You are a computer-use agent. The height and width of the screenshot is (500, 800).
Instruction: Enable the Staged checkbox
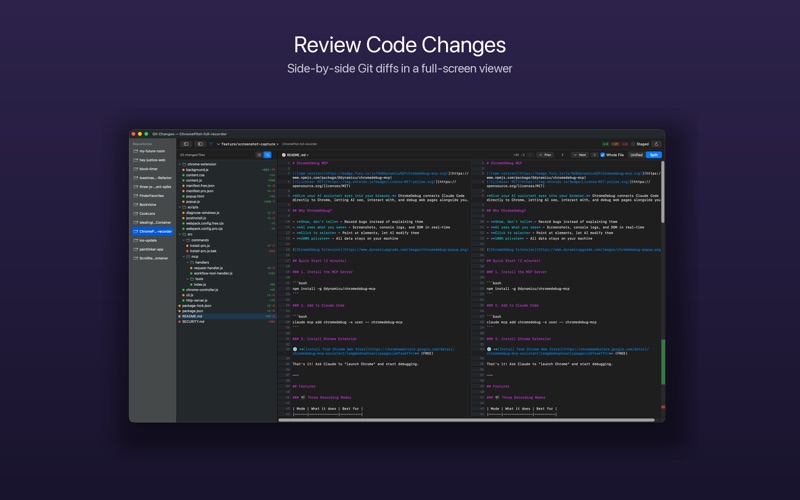pyautogui.click(x=633, y=144)
